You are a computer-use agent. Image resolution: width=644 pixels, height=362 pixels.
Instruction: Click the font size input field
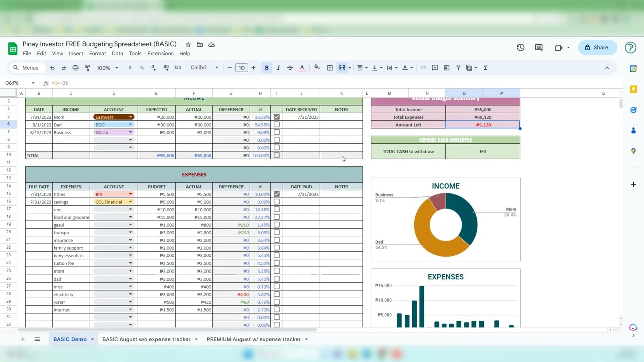click(242, 68)
